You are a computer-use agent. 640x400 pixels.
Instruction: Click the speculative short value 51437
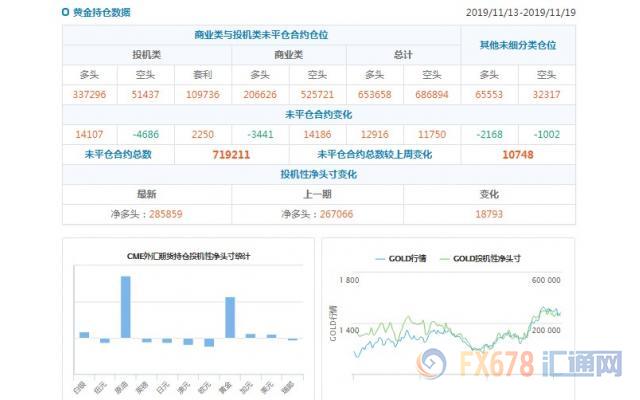pyautogui.click(x=145, y=95)
